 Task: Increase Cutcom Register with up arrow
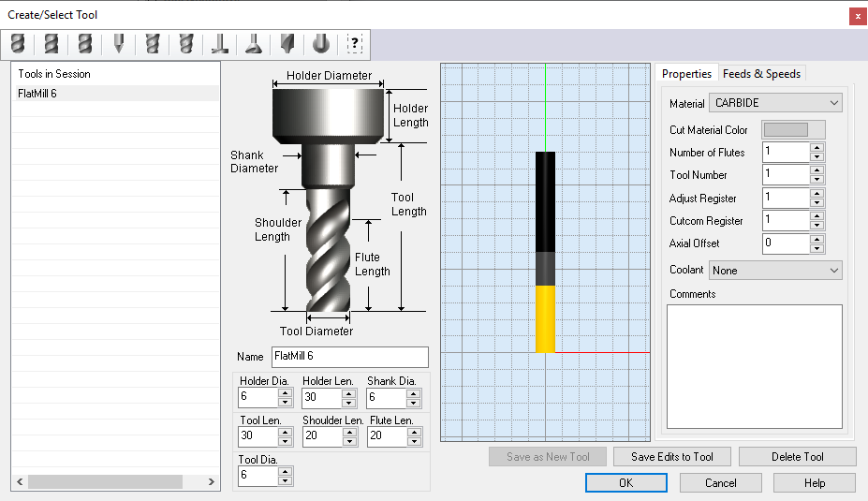coord(817,216)
